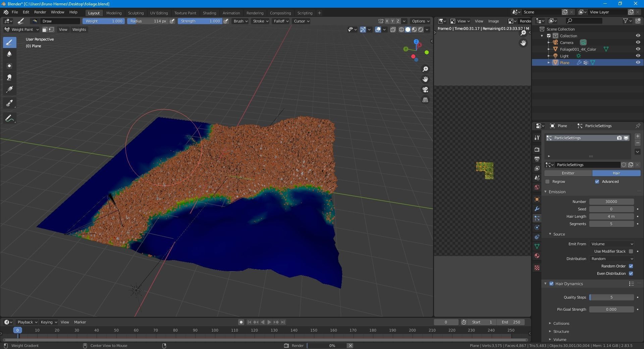Switch to the UV Editing workspace tab
Screen dimensions: 644x349
(159, 13)
